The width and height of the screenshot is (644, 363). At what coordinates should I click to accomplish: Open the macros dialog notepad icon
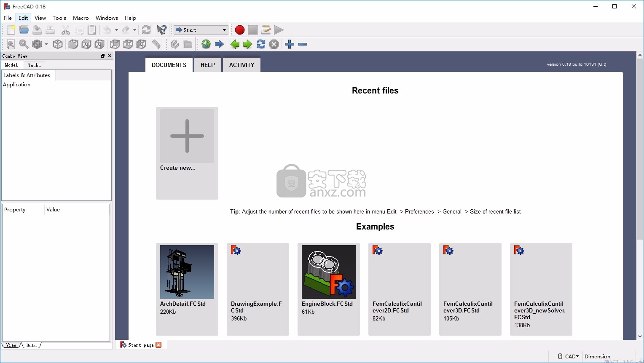[x=266, y=30]
